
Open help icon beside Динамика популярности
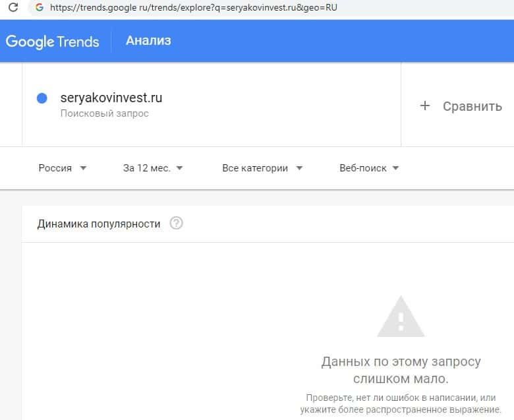pyautogui.click(x=176, y=224)
